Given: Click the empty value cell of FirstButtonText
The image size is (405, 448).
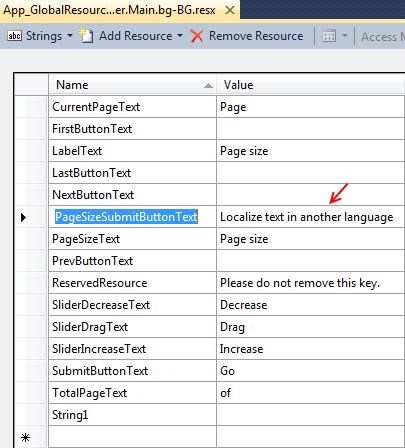Looking at the screenshot, I should (x=311, y=129).
